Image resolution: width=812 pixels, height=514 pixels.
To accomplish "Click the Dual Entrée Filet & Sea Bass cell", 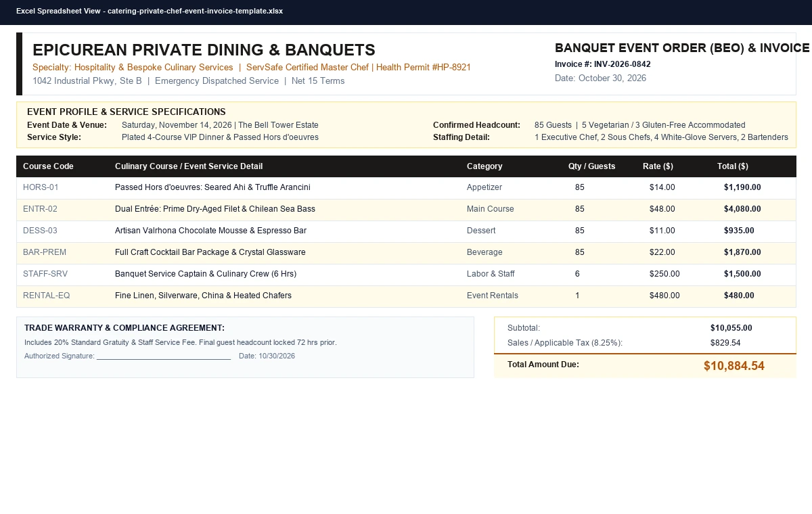I will 215,209.
